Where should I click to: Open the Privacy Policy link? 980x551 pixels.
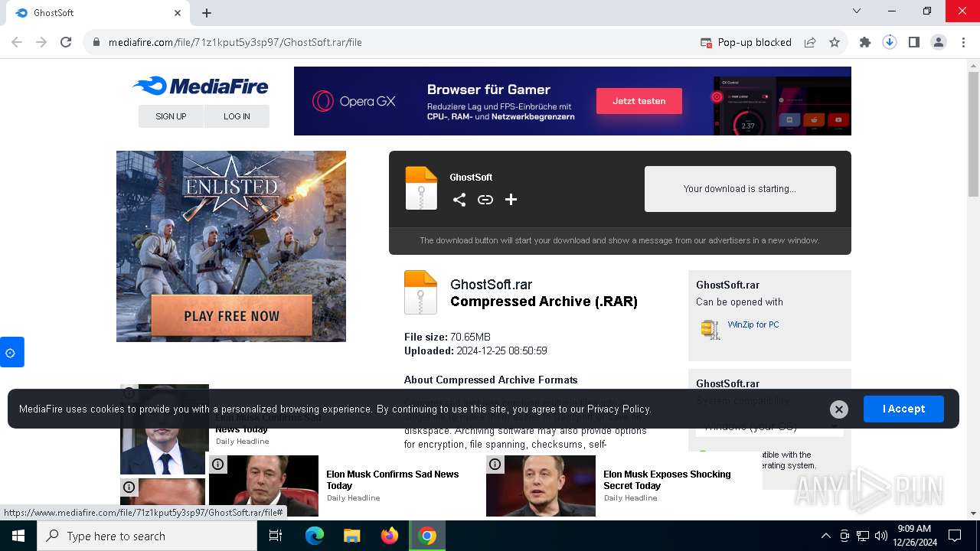coord(619,409)
